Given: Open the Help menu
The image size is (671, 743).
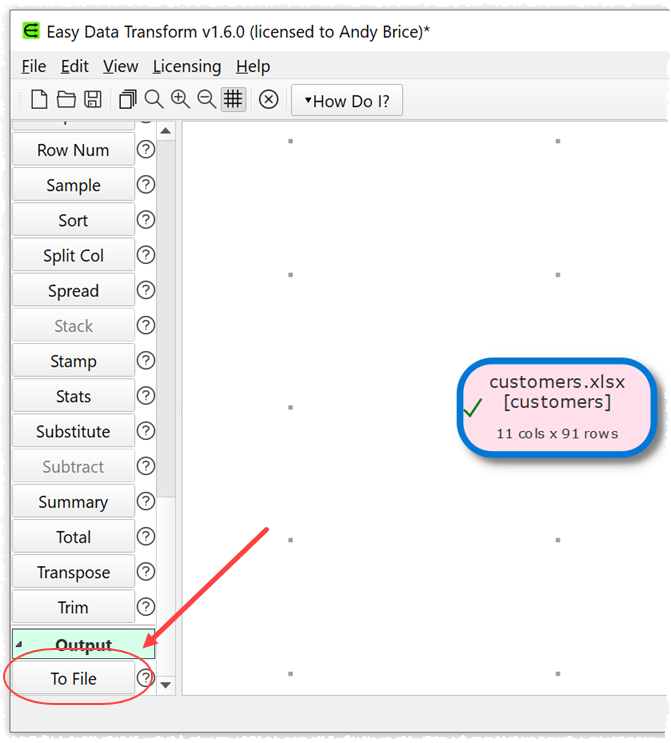Looking at the screenshot, I should 253,66.
